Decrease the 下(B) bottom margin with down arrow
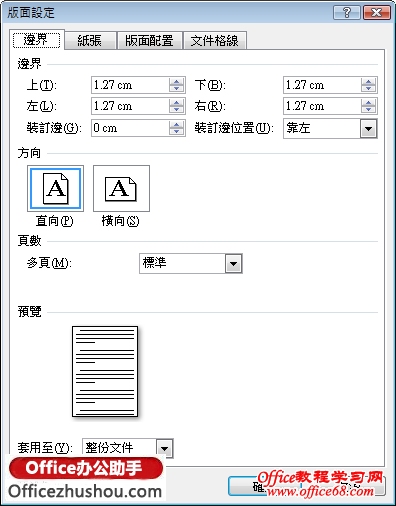Viewport: 396px width, 506px height. (x=368, y=89)
